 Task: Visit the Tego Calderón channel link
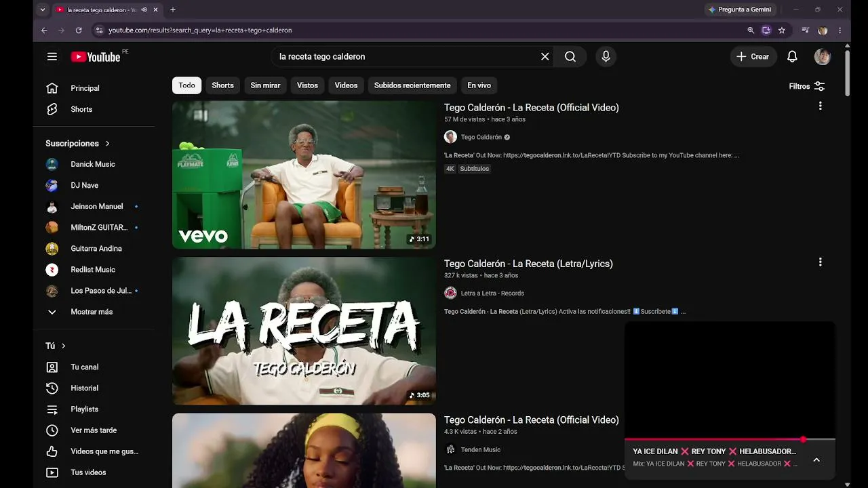[481, 138]
